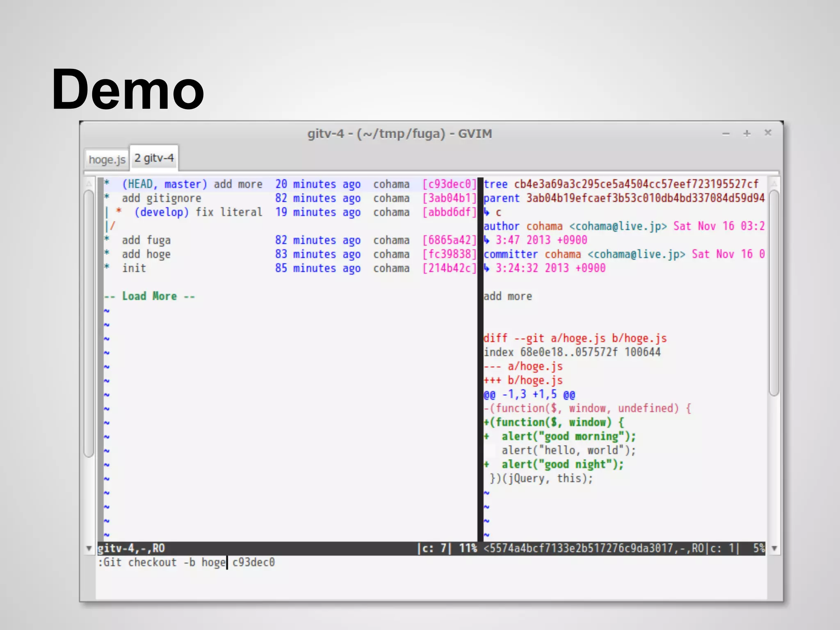The width and height of the screenshot is (840, 630).
Task: Click the author cohama line
Action: 624,226
